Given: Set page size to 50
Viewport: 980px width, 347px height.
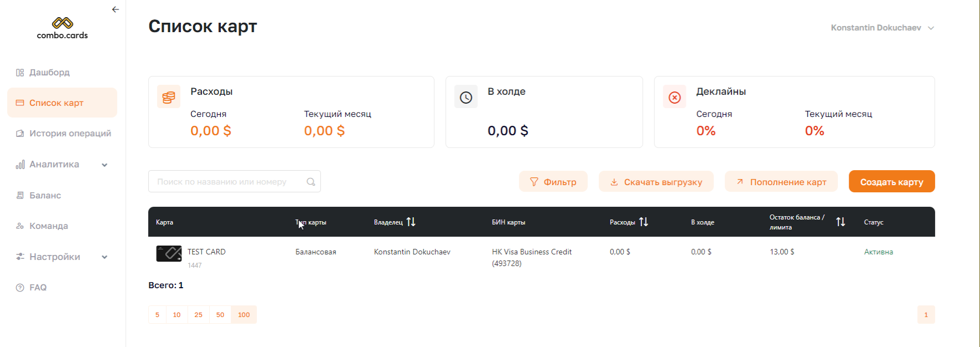Looking at the screenshot, I should pos(220,315).
